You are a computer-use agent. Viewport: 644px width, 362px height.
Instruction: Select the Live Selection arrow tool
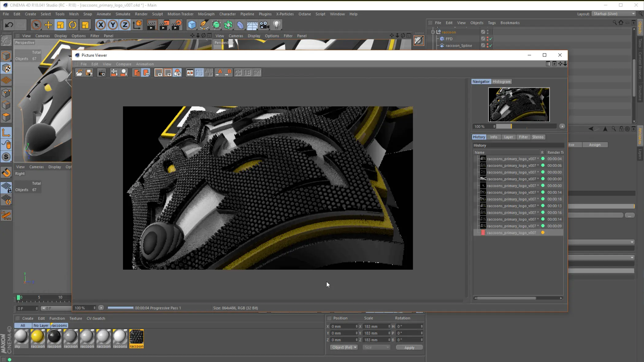(36, 25)
